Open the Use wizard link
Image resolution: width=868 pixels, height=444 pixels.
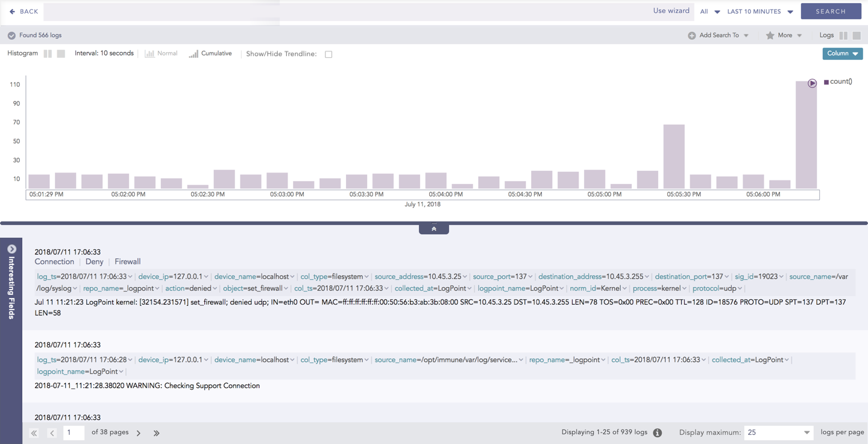tap(671, 11)
